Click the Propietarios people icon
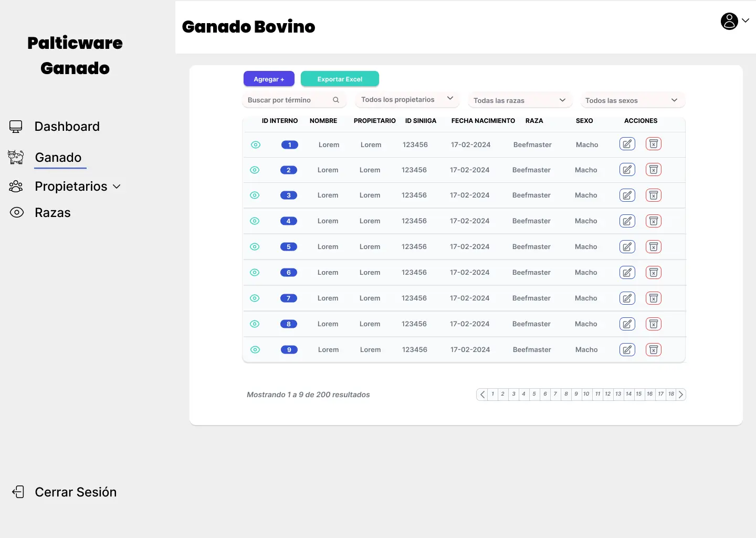Image resolution: width=756 pixels, height=538 pixels. point(16,186)
